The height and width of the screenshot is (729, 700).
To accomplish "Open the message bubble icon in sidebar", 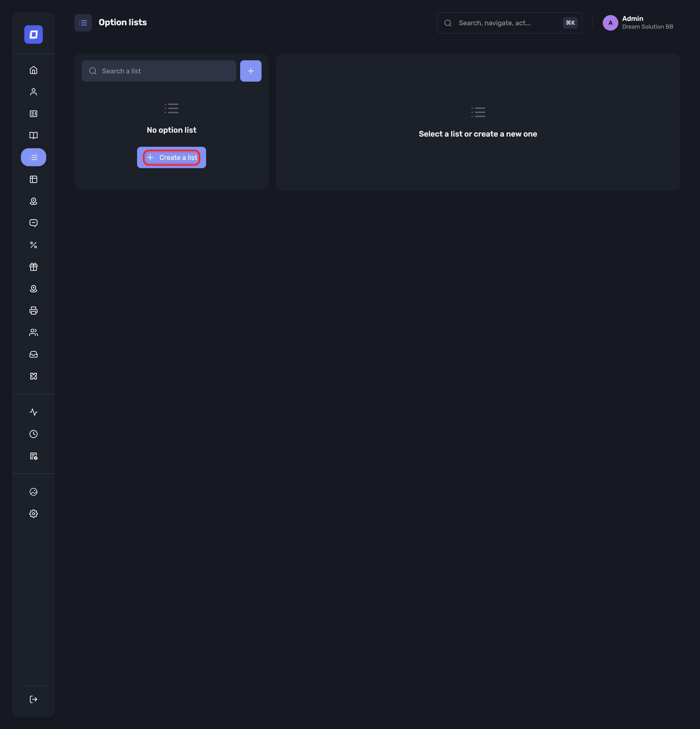I will click(34, 223).
